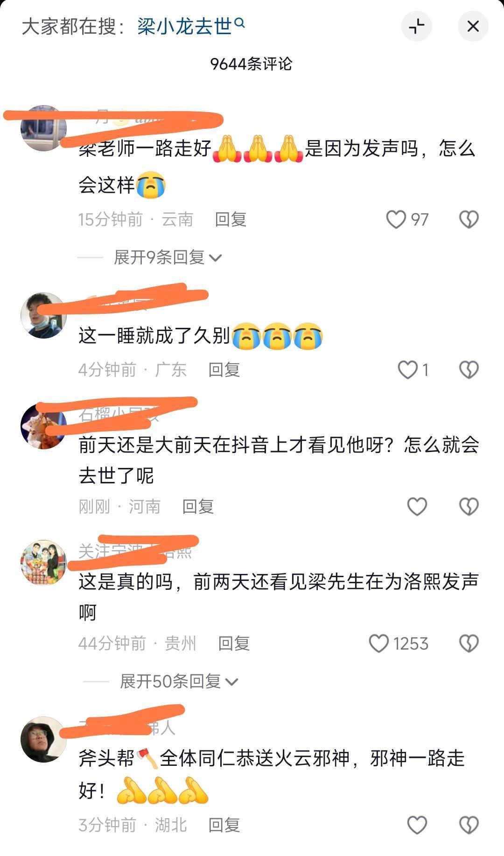Reply to the comment posted from 广东
504x856 pixels.
(x=224, y=370)
